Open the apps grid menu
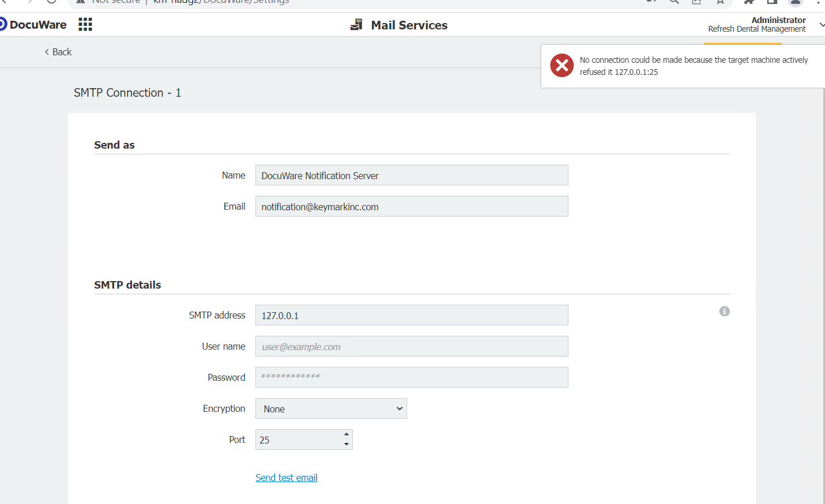The width and height of the screenshot is (825, 504). pyautogui.click(x=85, y=24)
